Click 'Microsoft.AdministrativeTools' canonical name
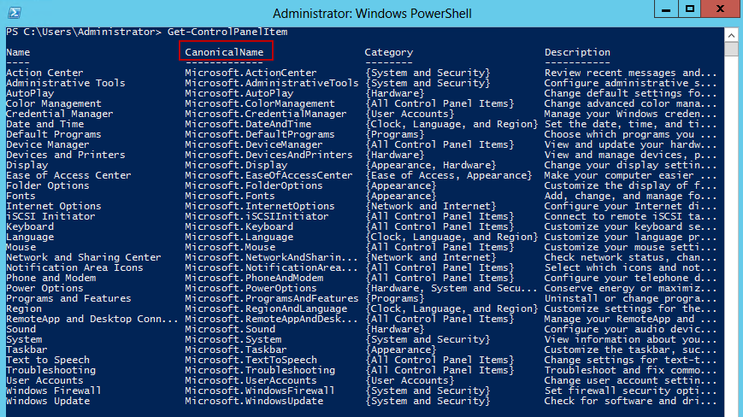The image size is (743, 417). (272, 83)
